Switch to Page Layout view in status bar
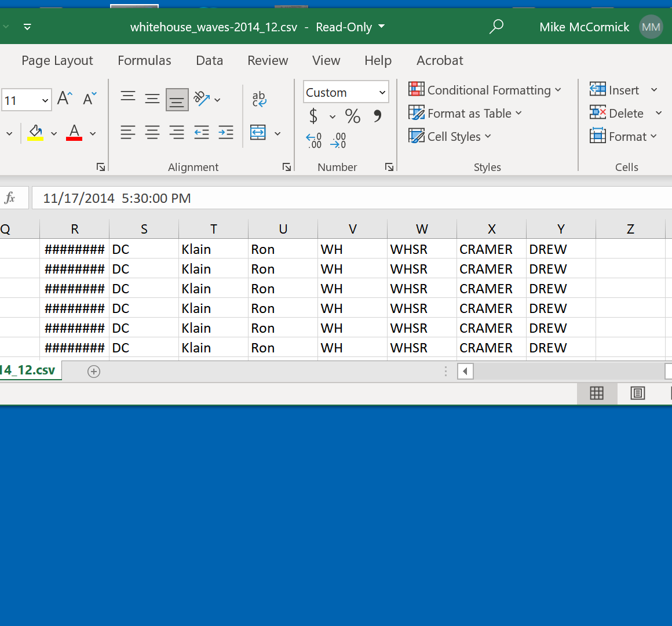672x626 pixels. 637,394
